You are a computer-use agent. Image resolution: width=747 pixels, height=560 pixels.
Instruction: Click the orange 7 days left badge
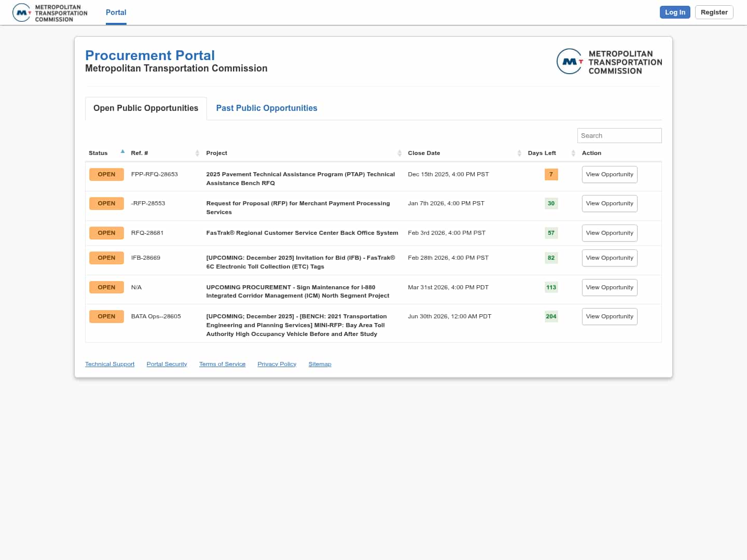pyautogui.click(x=551, y=175)
